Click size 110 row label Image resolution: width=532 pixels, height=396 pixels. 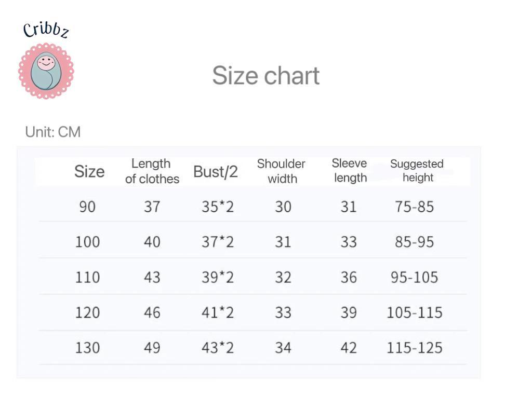(x=87, y=277)
